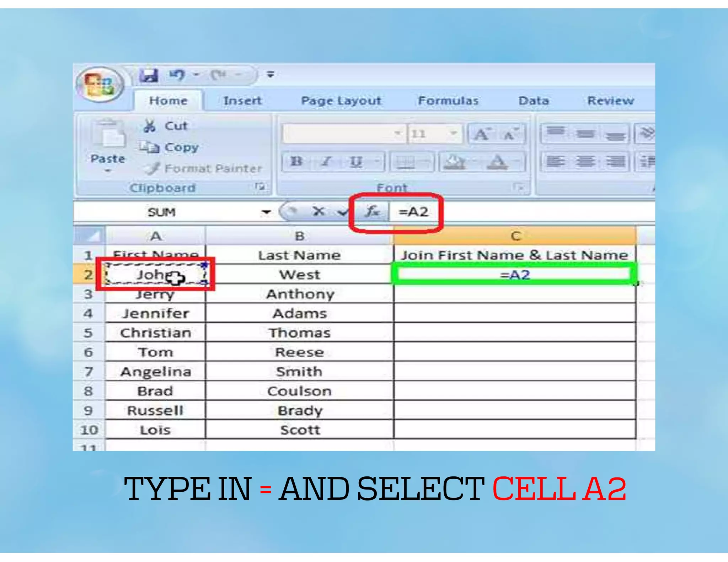Click the Cut scissors icon
Viewport: 728px width, 562px height.
click(x=149, y=126)
